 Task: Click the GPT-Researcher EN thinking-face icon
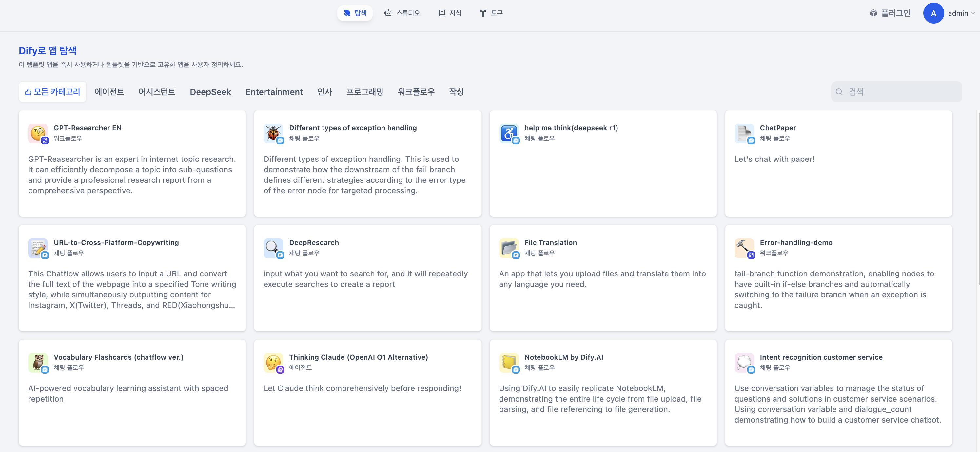click(x=38, y=133)
